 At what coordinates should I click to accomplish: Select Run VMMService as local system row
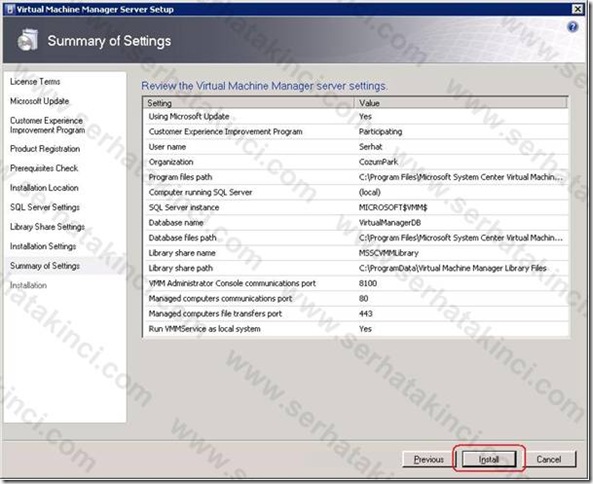tap(355, 329)
